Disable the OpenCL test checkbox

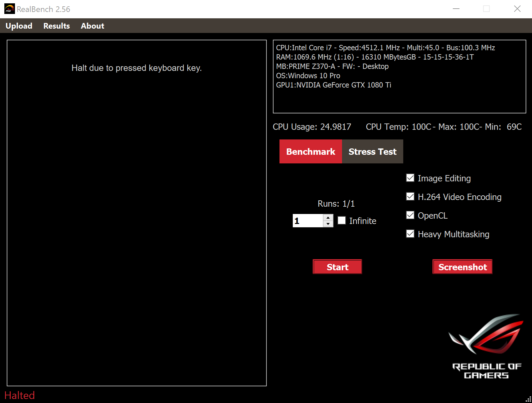[x=410, y=215]
